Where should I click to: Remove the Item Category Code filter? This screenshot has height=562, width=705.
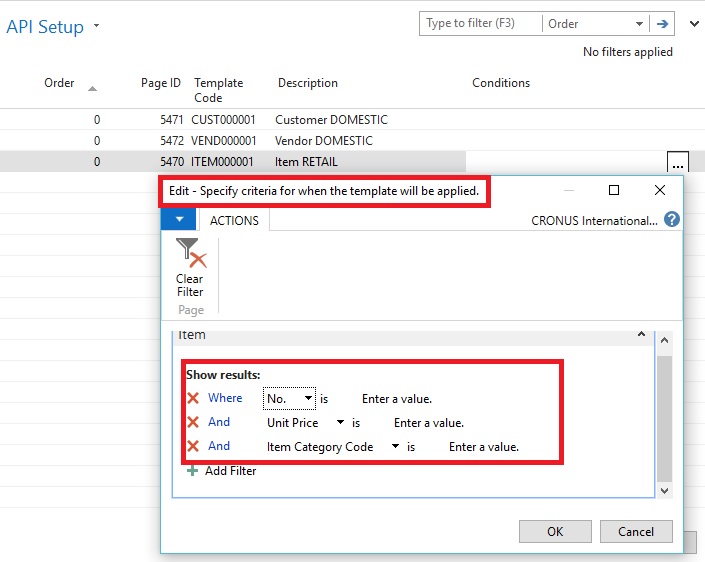point(193,447)
